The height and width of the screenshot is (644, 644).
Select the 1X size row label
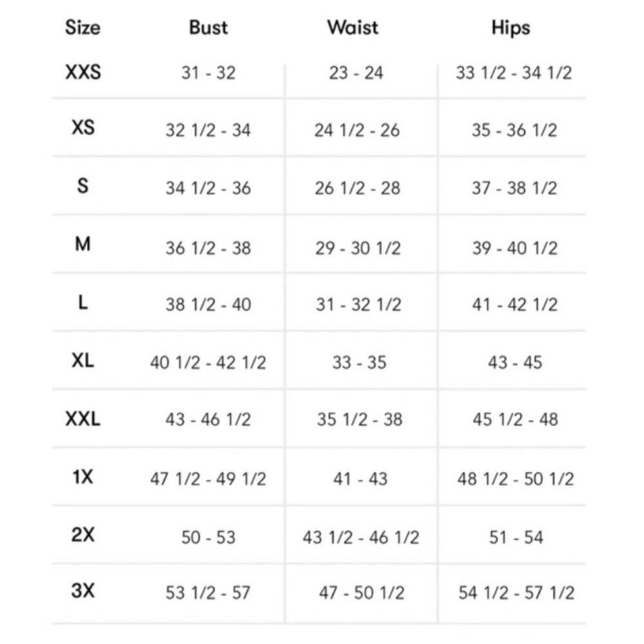tap(82, 477)
